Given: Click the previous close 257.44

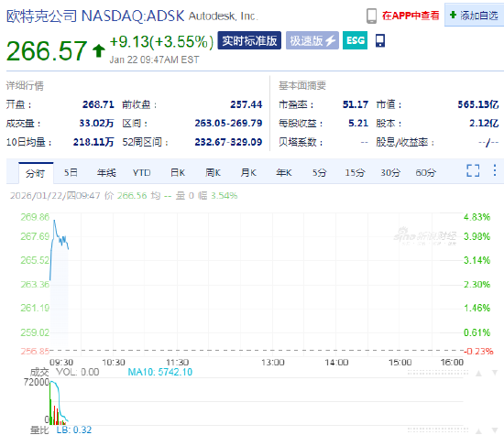Looking at the screenshot, I should pyautogui.click(x=246, y=104).
